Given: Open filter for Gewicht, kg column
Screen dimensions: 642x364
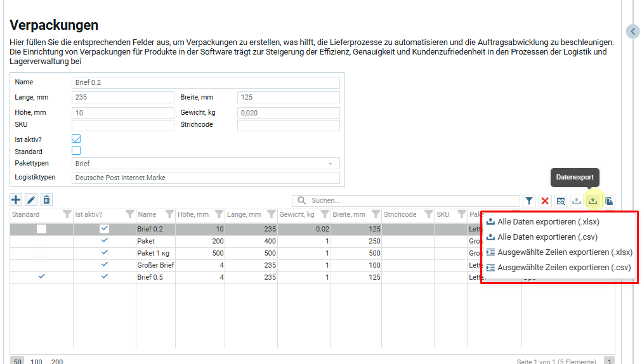Looking at the screenshot, I should click(324, 214).
